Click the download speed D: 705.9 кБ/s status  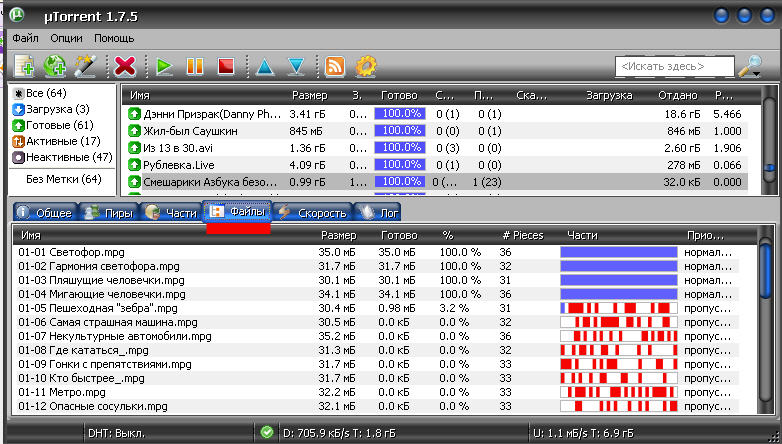(339, 433)
